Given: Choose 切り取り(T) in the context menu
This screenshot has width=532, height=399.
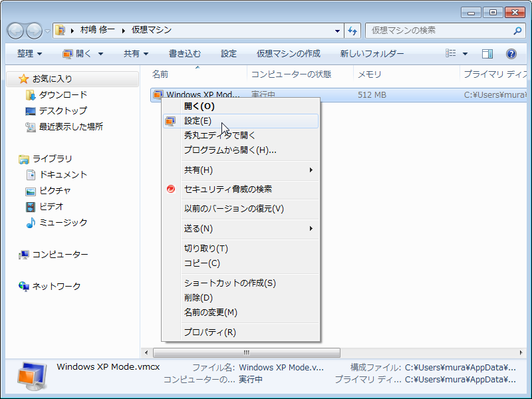Looking at the screenshot, I should pyautogui.click(x=241, y=248).
